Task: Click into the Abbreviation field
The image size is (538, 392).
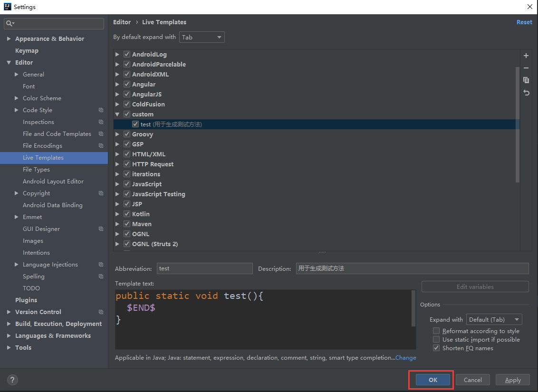Action: [204, 268]
